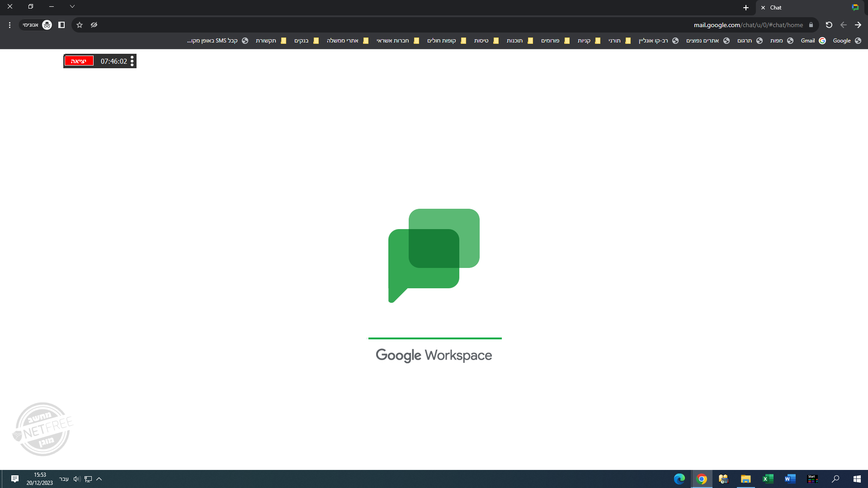Click the left-pointing arrow navigation button
This screenshot has width=868, height=488.
(844, 25)
